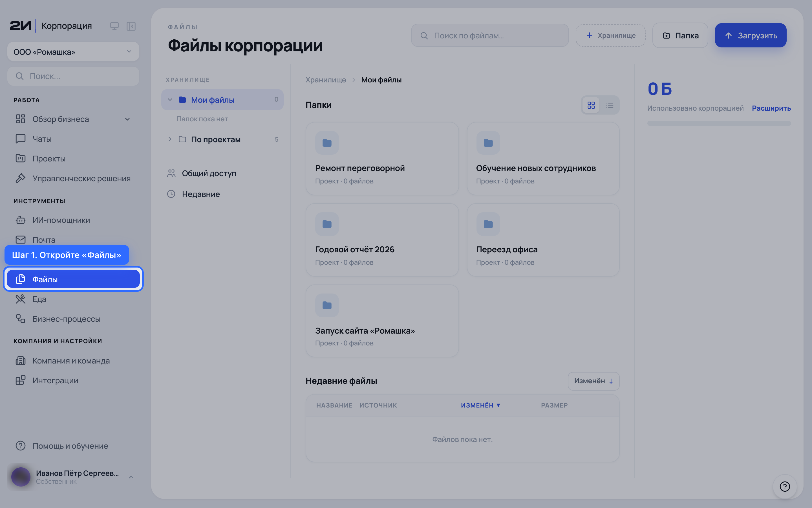Add a new Хранилище

coord(610,35)
